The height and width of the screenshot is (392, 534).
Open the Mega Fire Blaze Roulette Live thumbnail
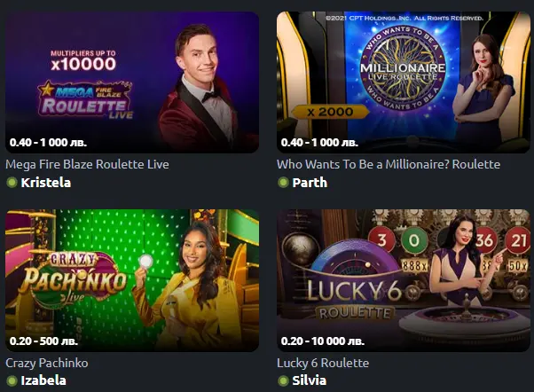pyautogui.click(x=132, y=82)
